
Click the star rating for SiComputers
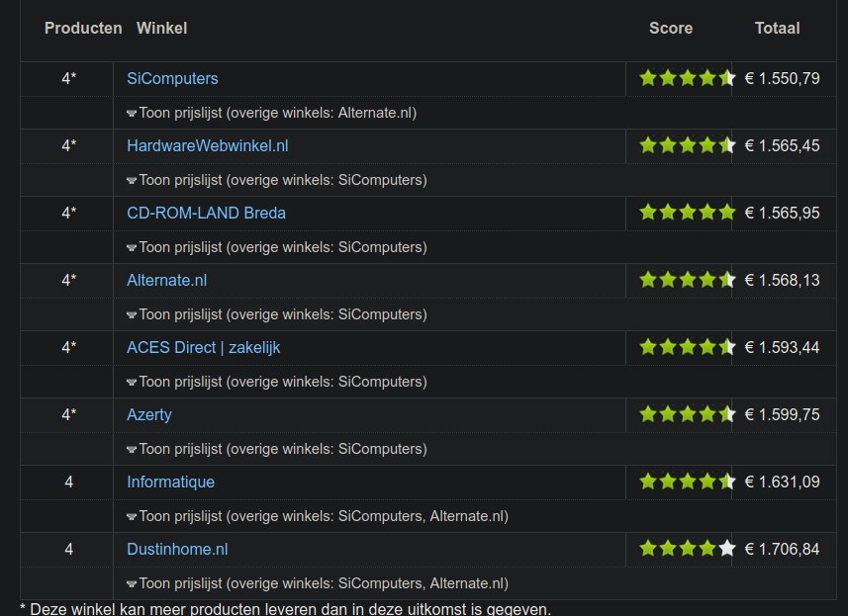[x=688, y=78]
